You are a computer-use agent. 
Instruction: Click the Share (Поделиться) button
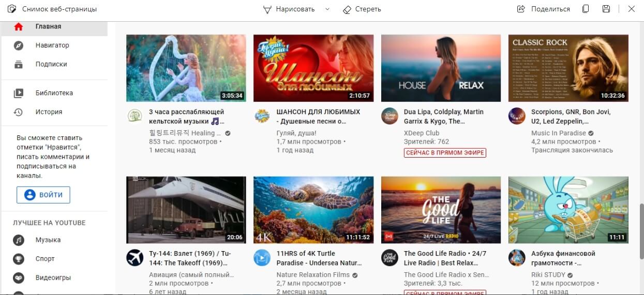pyautogui.click(x=544, y=9)
